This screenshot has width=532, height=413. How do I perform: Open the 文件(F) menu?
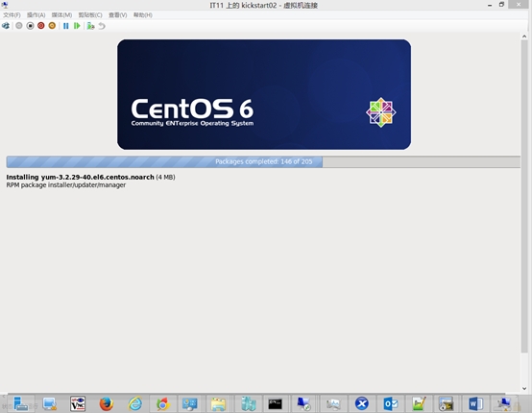[12, 15]
